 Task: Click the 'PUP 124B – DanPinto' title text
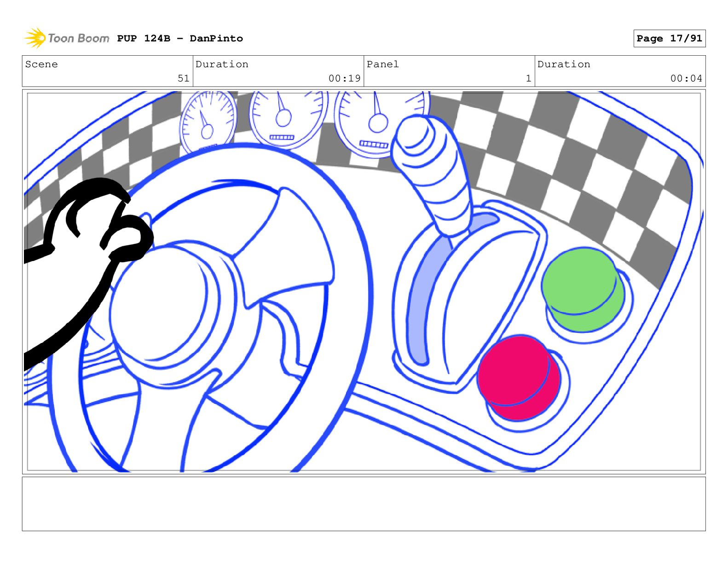click(x=180, y=38)
